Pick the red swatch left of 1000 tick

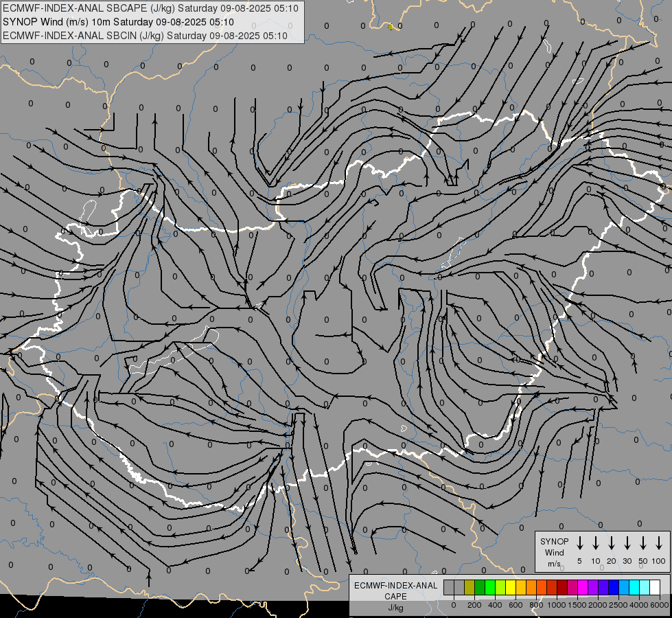[552, 587]
